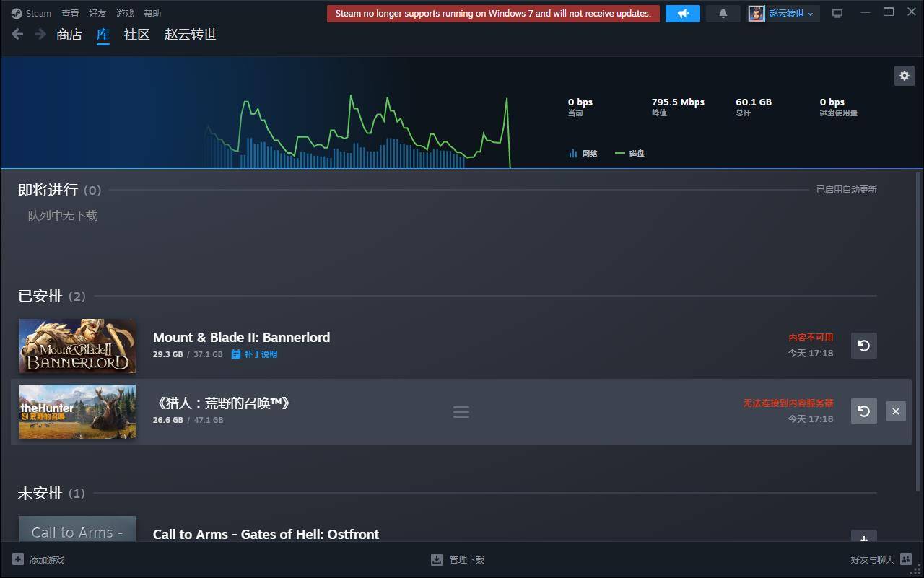Switch to the 商店 tab
This screenshot has width=924, height=578.
pos(69,35)
